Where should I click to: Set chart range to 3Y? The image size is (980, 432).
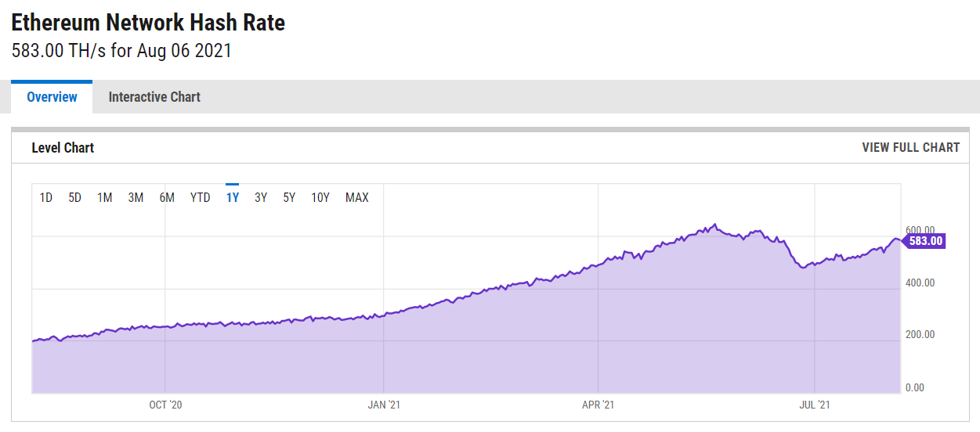pos(261,197)
